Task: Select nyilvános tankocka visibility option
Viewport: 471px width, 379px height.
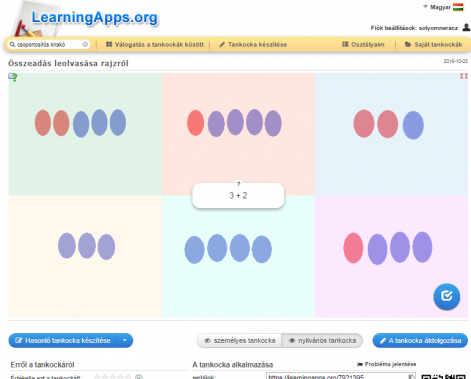Action: [x=322, y=341]
